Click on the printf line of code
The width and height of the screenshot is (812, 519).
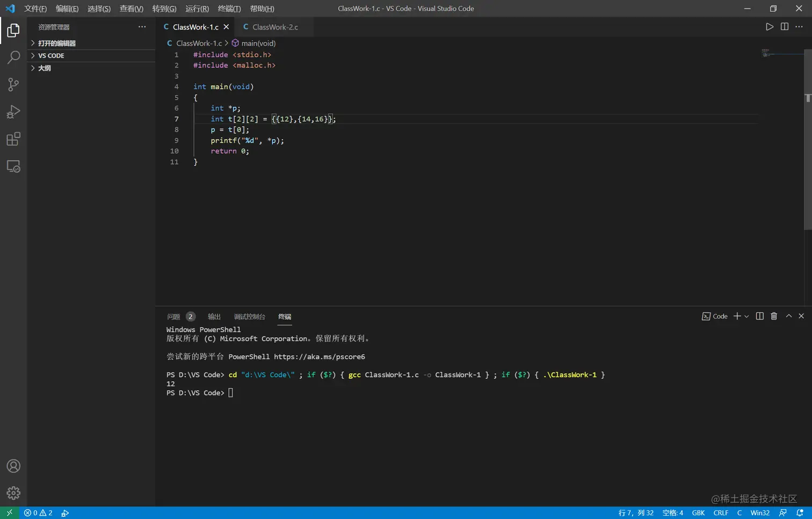[x=247, y=141]
